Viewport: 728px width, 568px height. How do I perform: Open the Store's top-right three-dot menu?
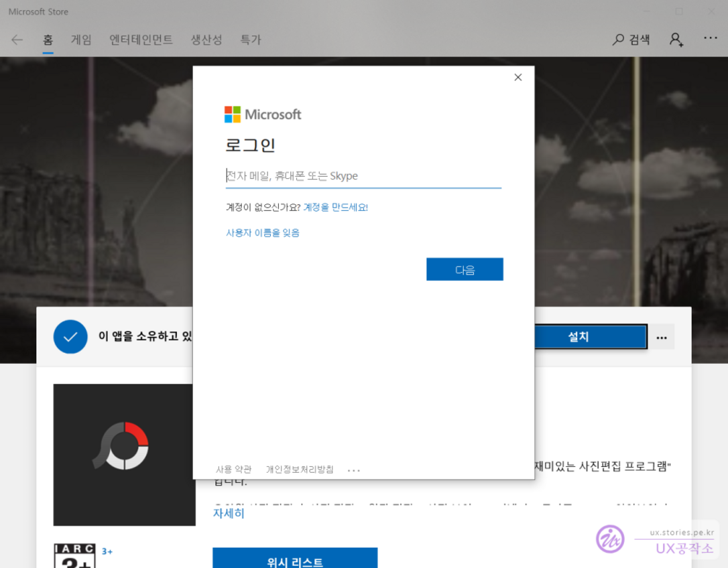point(711,39)
